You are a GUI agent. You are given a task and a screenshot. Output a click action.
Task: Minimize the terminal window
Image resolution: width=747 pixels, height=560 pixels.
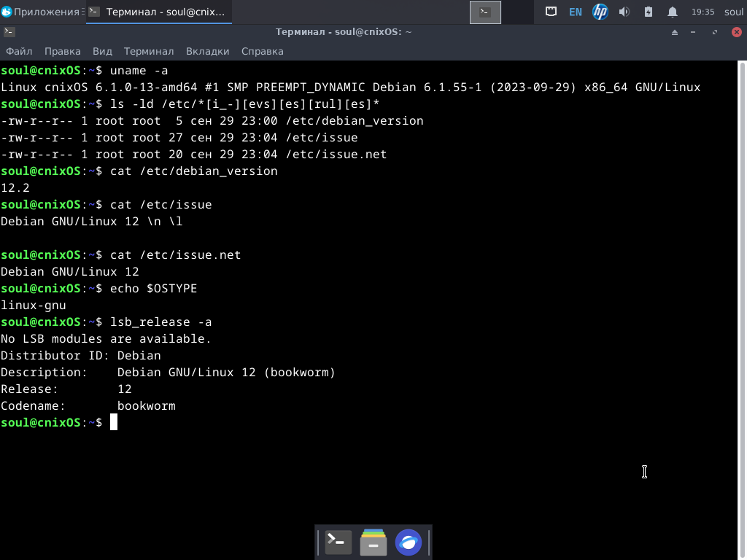693,32
